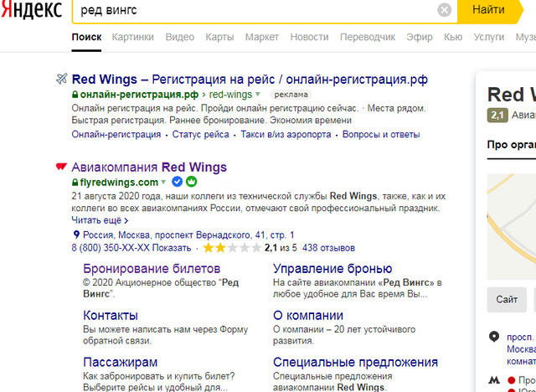Screen dimensions: 536x392
Task: Open the О компании sitelink
Action: [308, 316]
